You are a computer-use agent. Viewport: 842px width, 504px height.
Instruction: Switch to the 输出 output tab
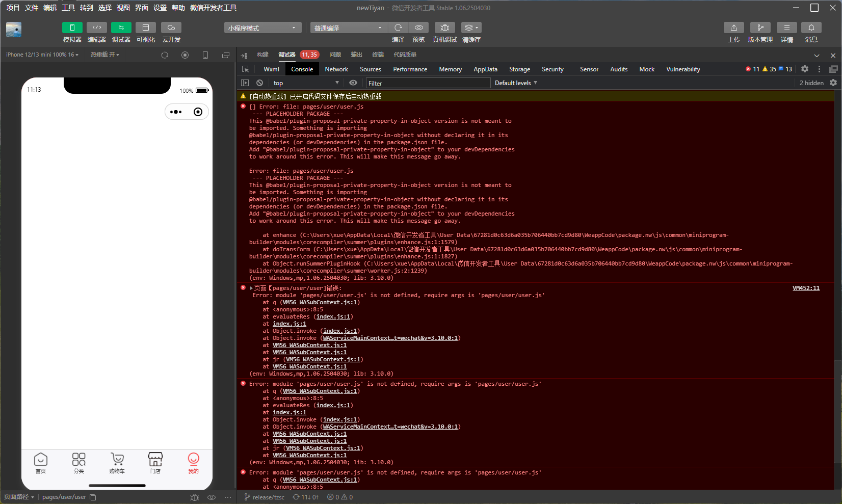pyautogui.click(x=356, y=55)
